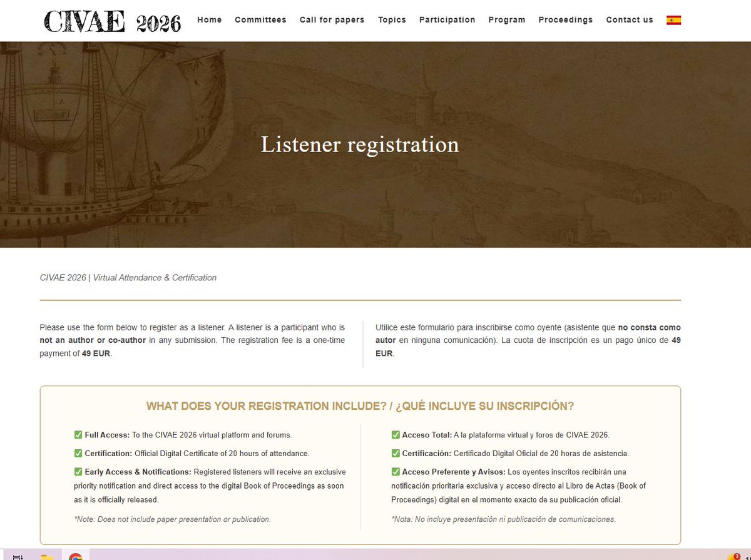751x560 pixels.
Task: Click the 'Full Access:' label
Action: click(x=107, y=435)
